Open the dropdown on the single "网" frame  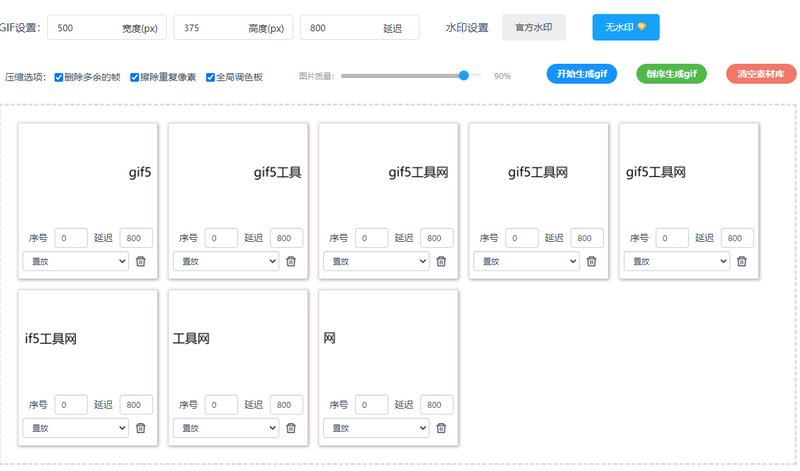coord(376,428)
